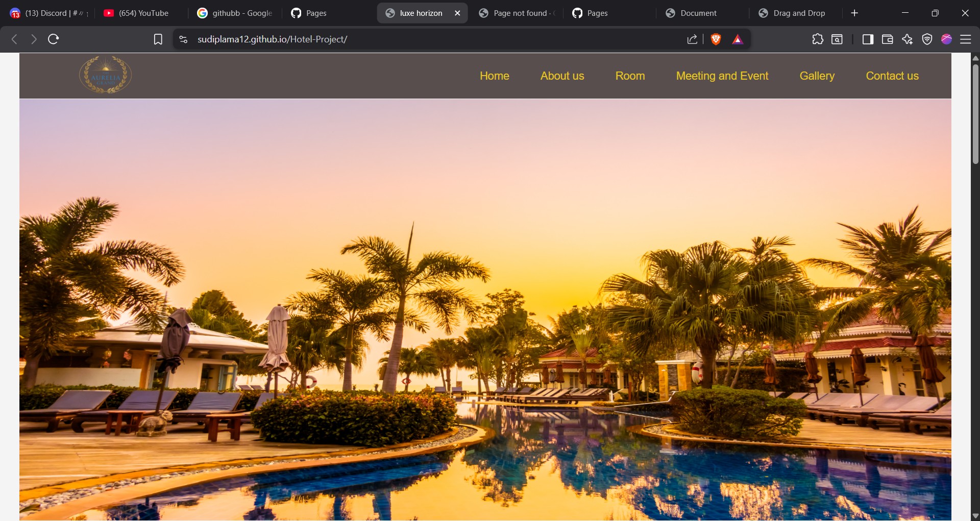Click the Aurelia Grand hotel logo
This screenshot has height=521, width=980.
coord(105,74)
